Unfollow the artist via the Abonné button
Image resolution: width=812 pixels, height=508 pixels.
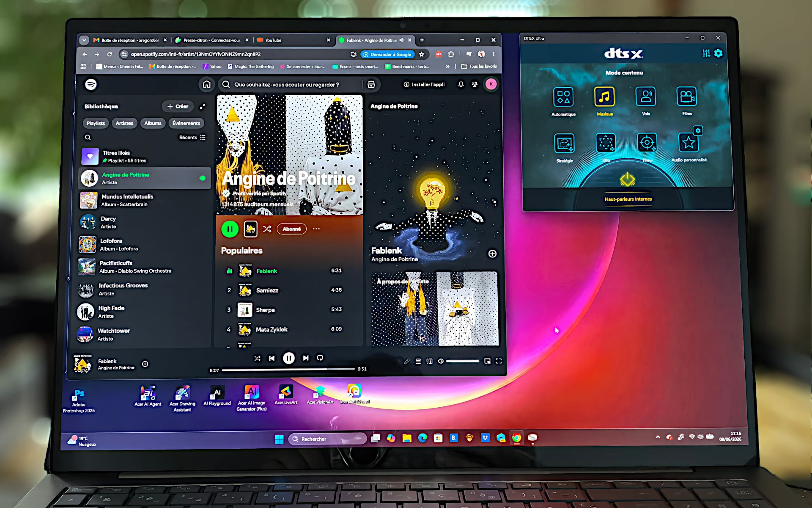292,229
